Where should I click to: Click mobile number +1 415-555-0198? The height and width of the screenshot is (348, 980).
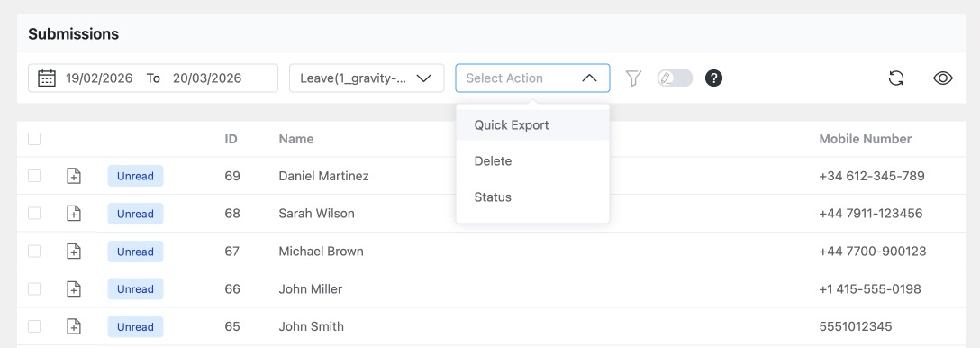tap(870, 289)
